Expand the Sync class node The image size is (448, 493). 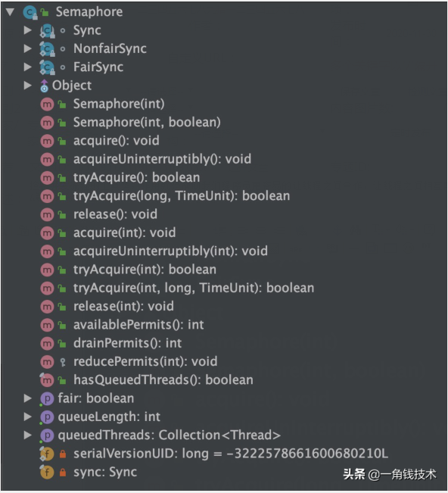tap(28, 30)
